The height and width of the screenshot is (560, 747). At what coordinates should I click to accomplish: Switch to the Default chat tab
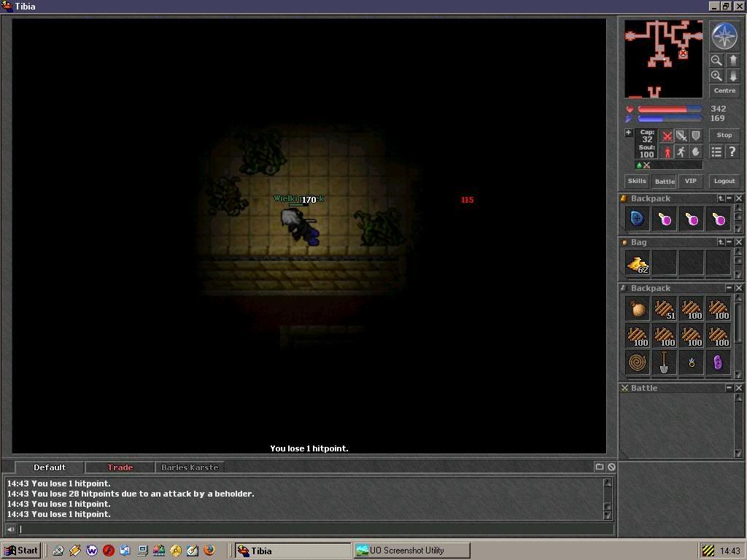50,467
